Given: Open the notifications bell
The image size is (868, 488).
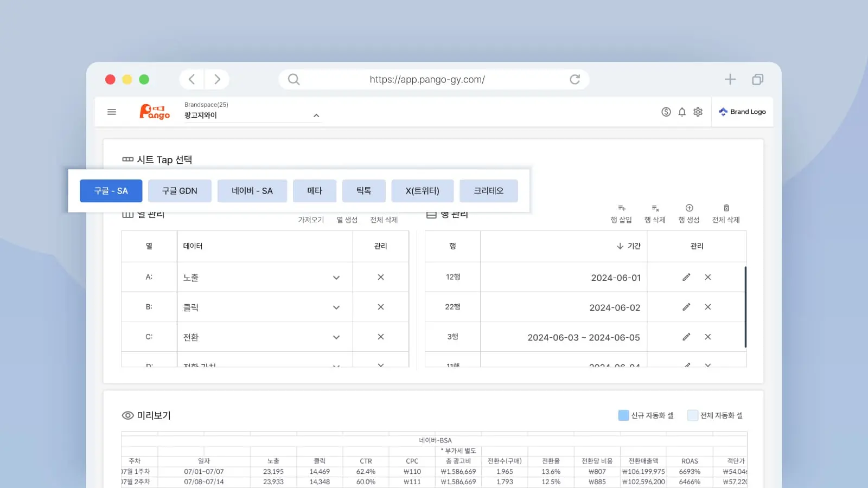Looking at the screenshot, I should [682, 112].
